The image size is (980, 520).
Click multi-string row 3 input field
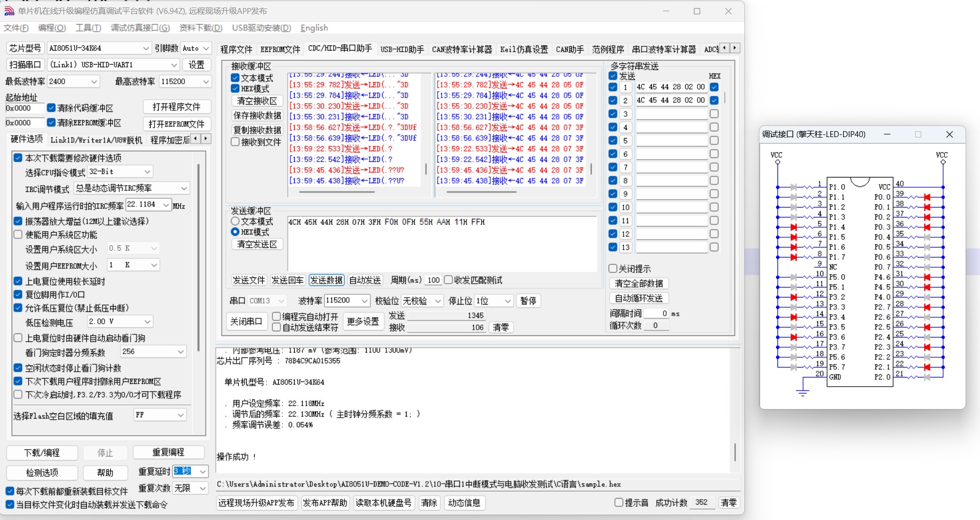click(671, 114)
